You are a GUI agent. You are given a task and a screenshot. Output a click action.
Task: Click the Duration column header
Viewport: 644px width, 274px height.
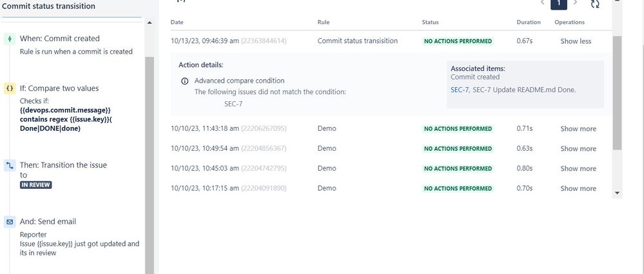[x=529, y=22]
